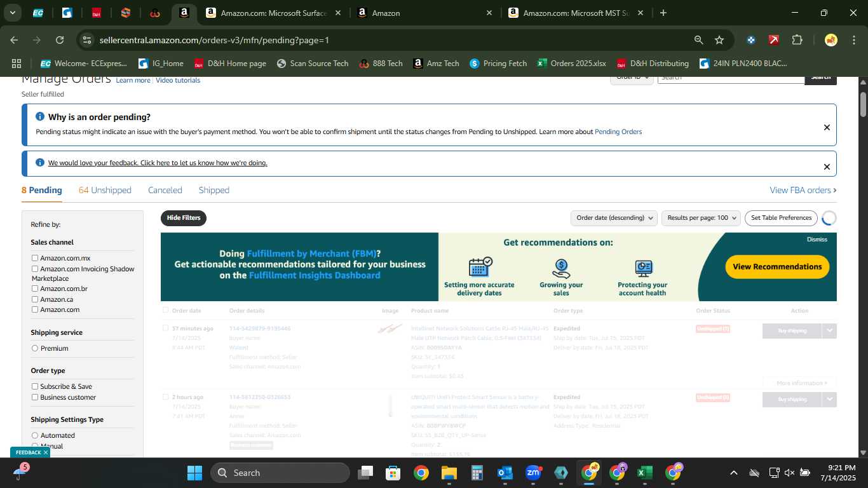Go back to the previous page
868x488 pixels.
pyautogui.click(x=14, y=40)
